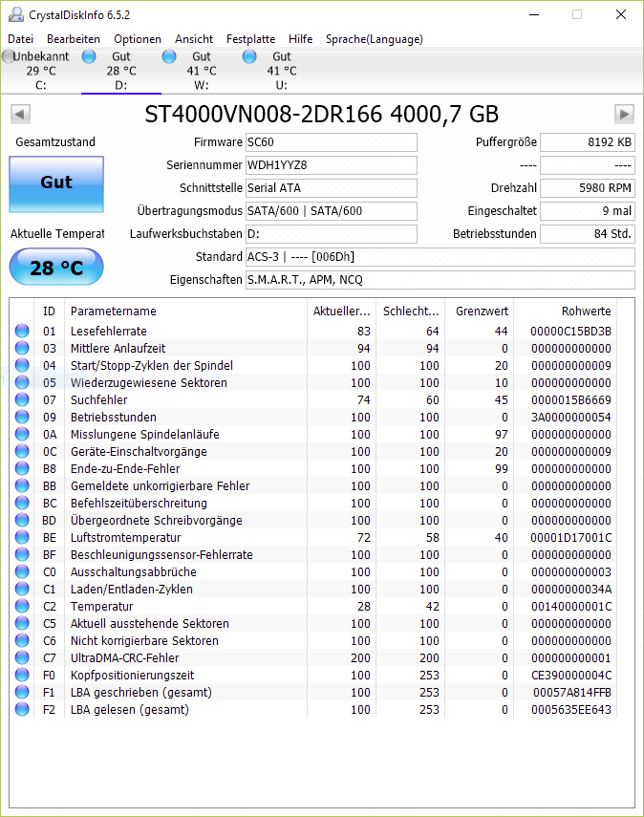Screen dimensions: 644x817
Task: Click status orb of LBA geschrieben row
Action: 22,692
